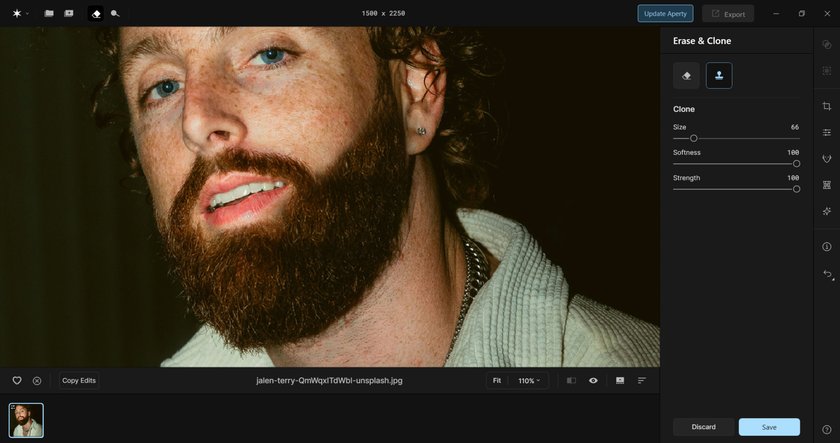
Task: Open the Crop tool in right sidebar
Action: tap(827, 106)
